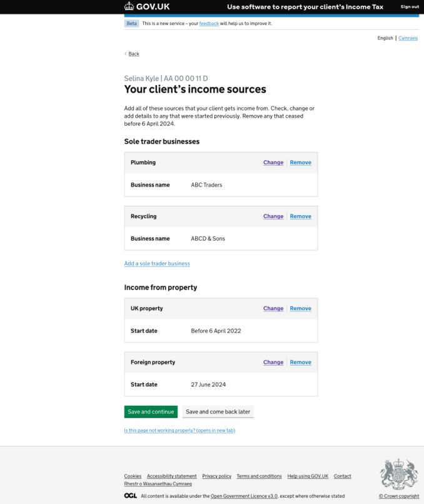Click the OGL licence logo

(130, 496)
